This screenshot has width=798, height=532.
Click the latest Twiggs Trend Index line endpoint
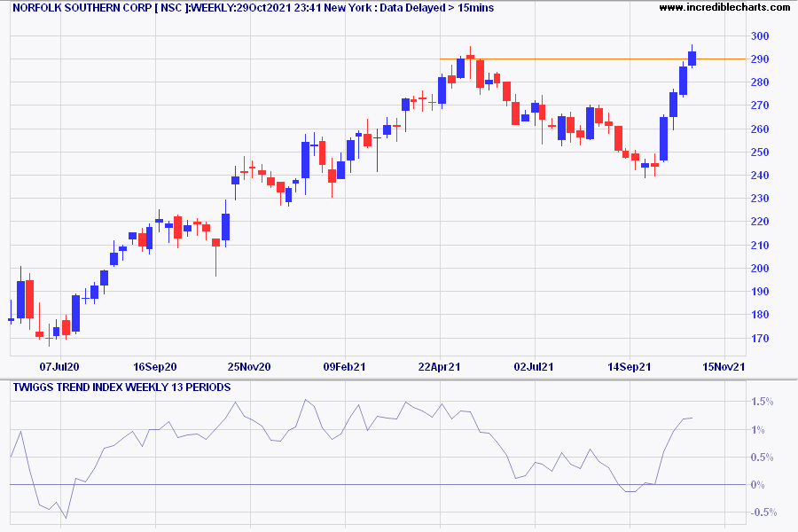coord(692,418)
